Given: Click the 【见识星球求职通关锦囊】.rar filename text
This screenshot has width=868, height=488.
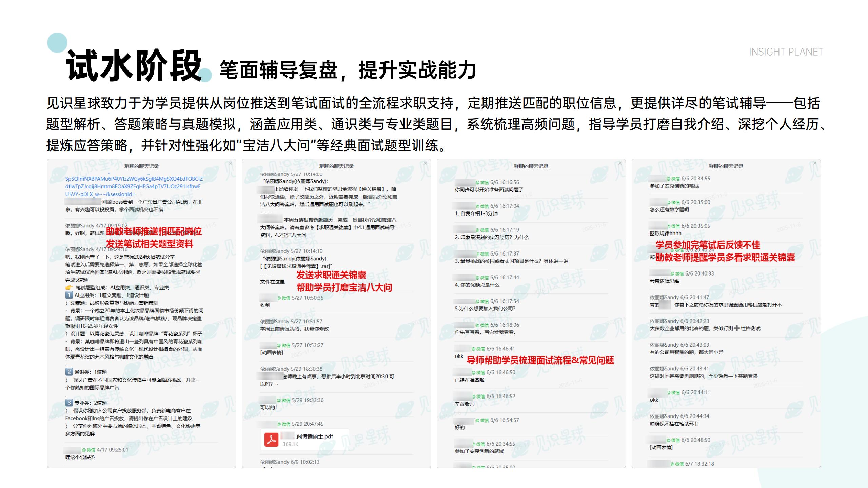Looking at the screenshot, I should point(295,266).
